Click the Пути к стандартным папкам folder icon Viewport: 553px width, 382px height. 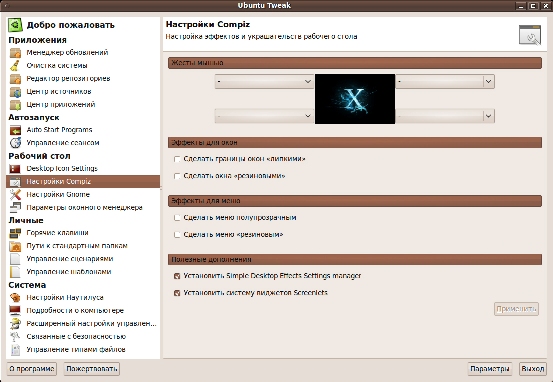pyautogui.click(x=15, y=246)
